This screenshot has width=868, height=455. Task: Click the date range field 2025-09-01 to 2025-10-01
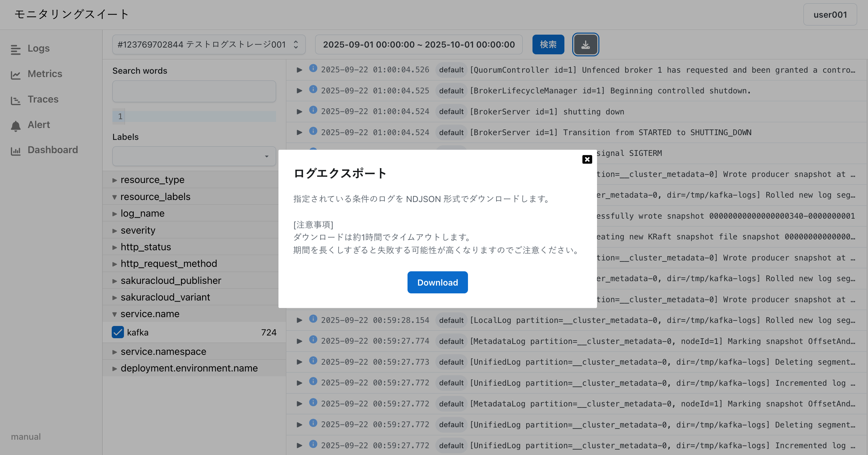click(x=418, y=44)
